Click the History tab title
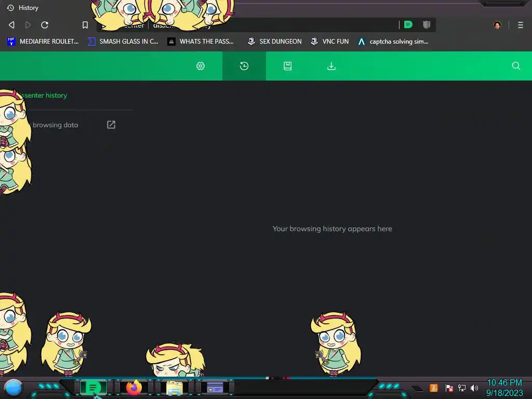The width and height of the screenshot is (532, 399). [x=29, y=7]
